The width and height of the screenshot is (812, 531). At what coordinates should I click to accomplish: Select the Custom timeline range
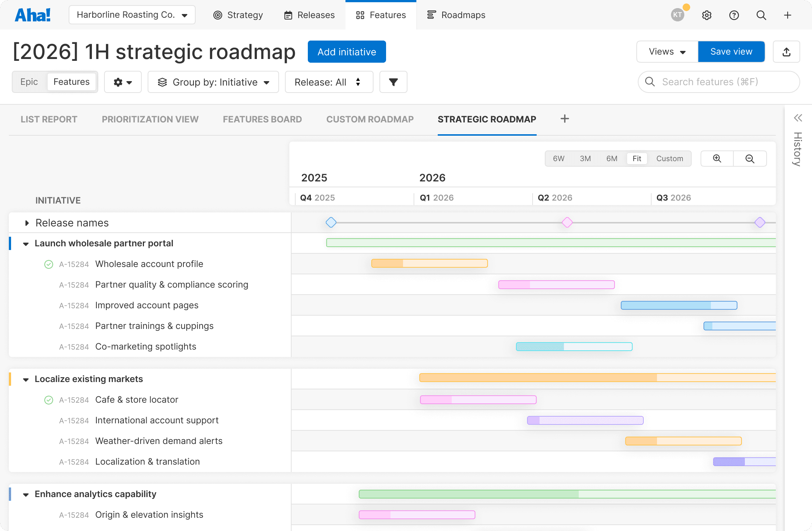click(670, 159)
